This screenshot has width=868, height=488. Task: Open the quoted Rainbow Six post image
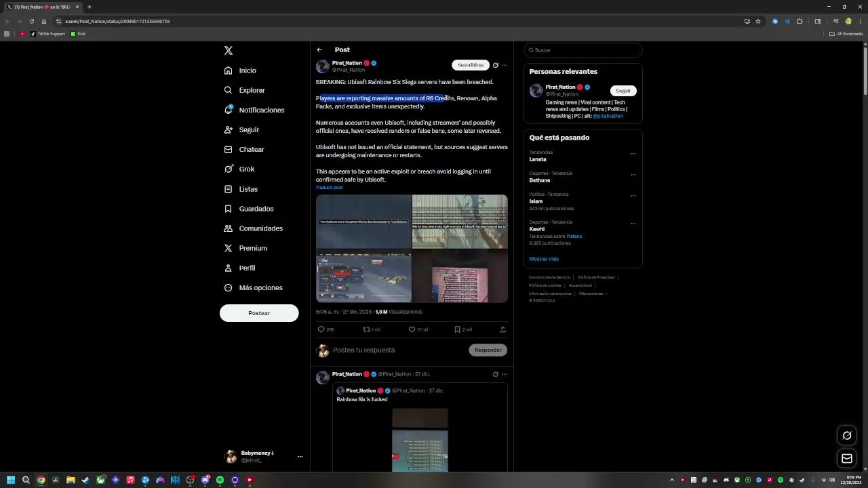420,439
